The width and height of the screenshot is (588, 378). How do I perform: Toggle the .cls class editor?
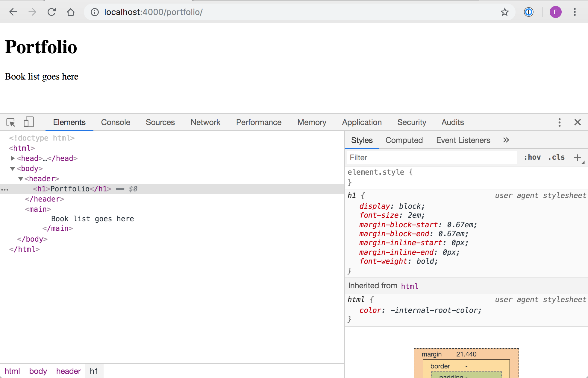click(556, 157)
